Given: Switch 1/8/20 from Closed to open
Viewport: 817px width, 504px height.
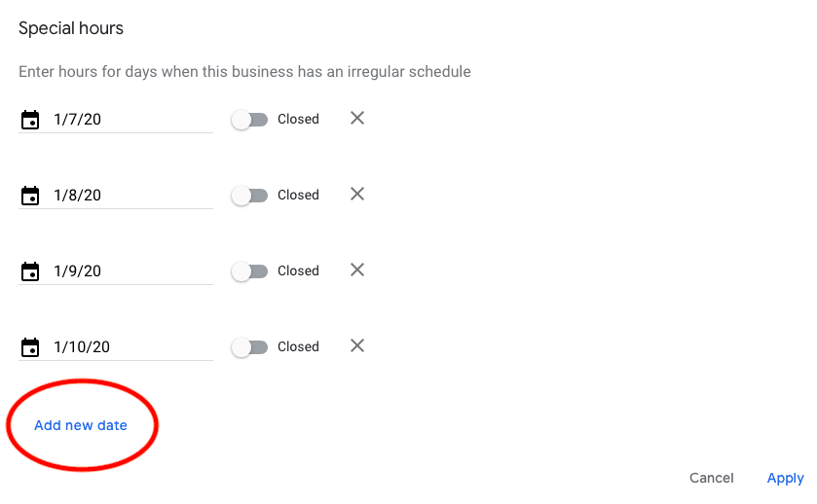Looking at the screenshot, I should 249,196.
